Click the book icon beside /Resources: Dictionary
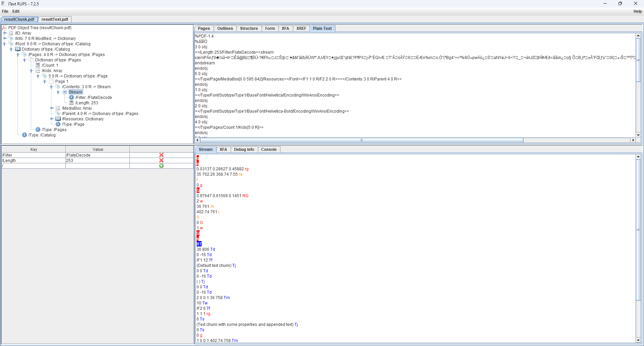Screen dimensions: 644x346 [x=58, y=119]
